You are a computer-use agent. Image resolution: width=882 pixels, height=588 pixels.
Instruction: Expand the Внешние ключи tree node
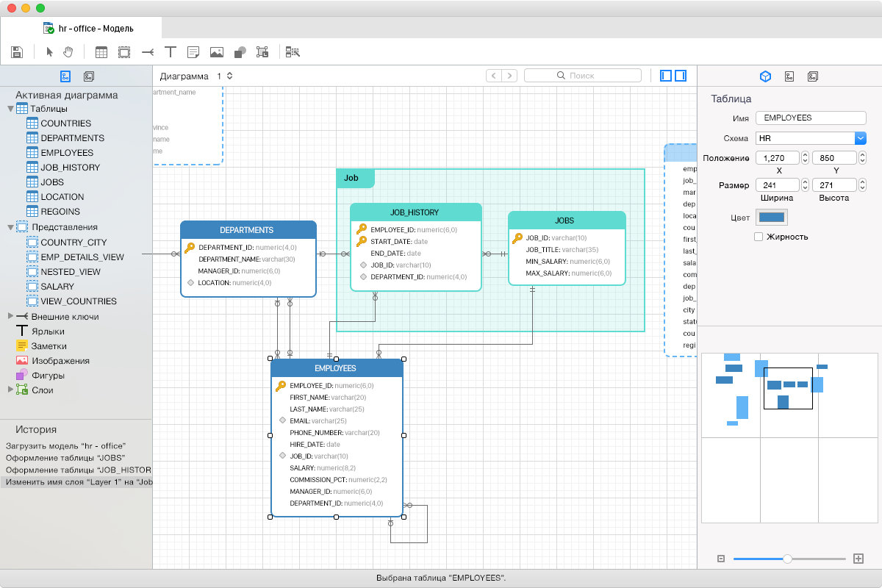click(x=10, y=316)
